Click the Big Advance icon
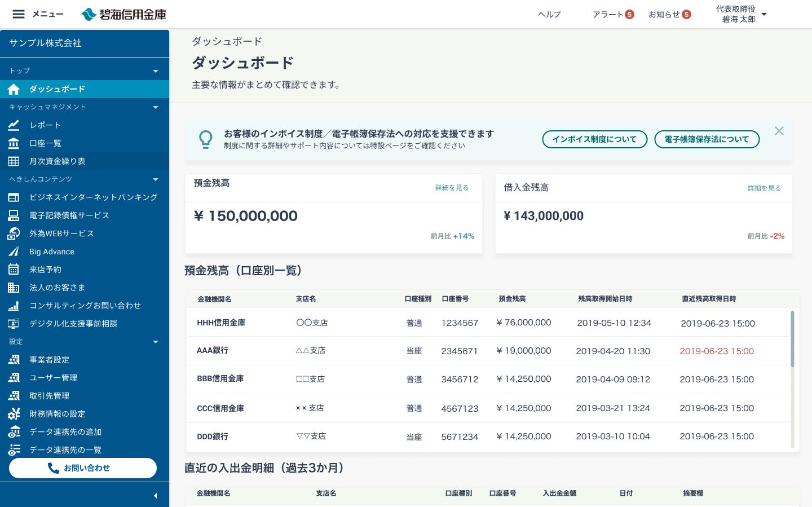Screen dimensions: 812x507 pyautogui.click(x=14, y=252)
